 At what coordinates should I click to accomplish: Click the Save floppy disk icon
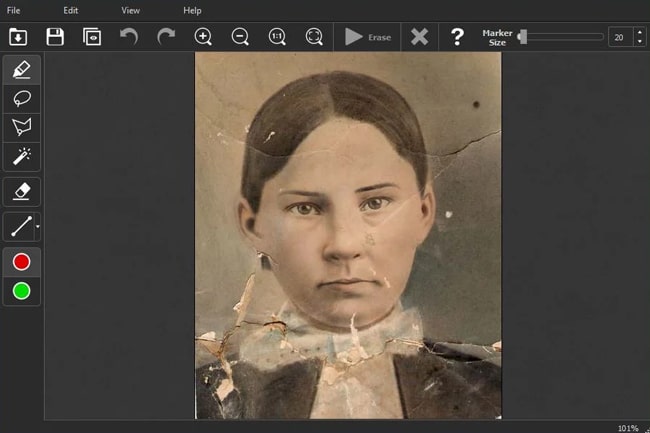(55, 37)
